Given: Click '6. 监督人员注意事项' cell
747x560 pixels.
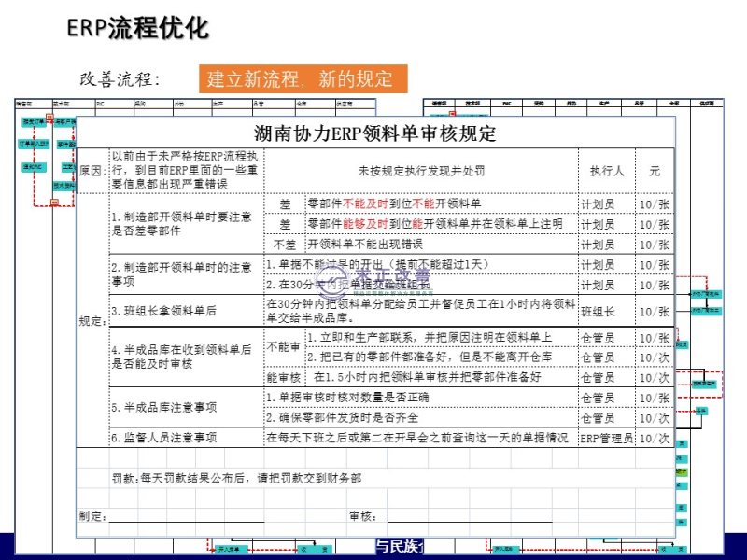Looking at the screenshot, I should point(164,438).
